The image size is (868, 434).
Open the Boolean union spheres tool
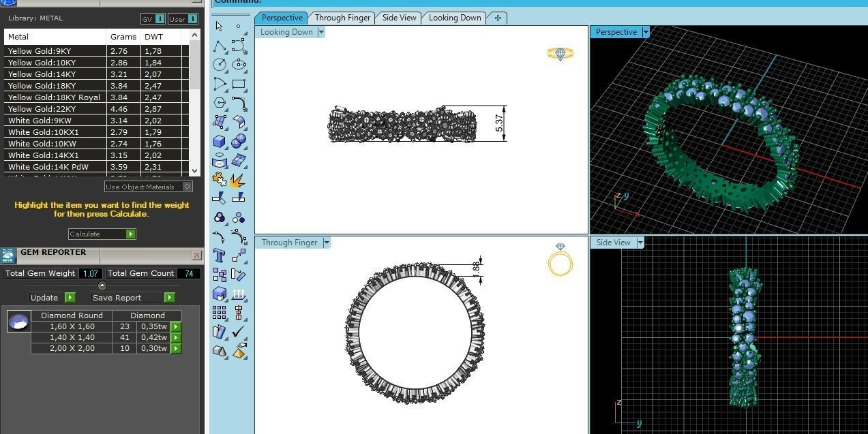[x=239, y=141]
